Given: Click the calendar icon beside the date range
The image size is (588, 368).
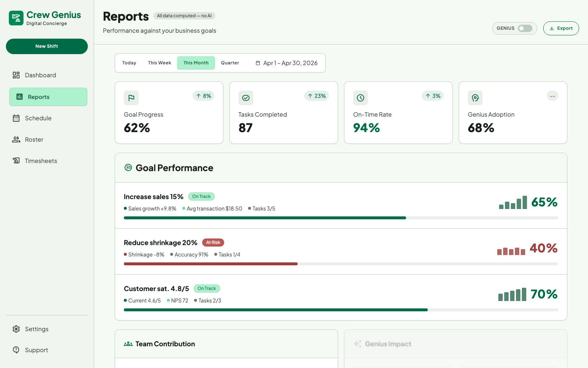Looking at the screenshot, I should 258,63.
